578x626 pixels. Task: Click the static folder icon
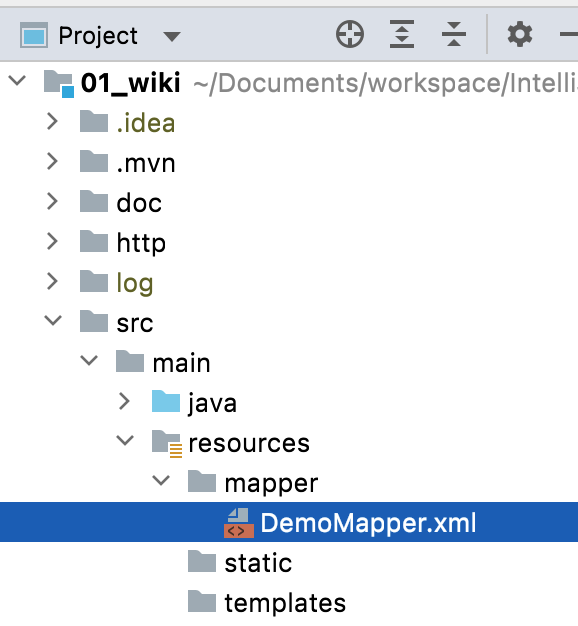point(202,561)
